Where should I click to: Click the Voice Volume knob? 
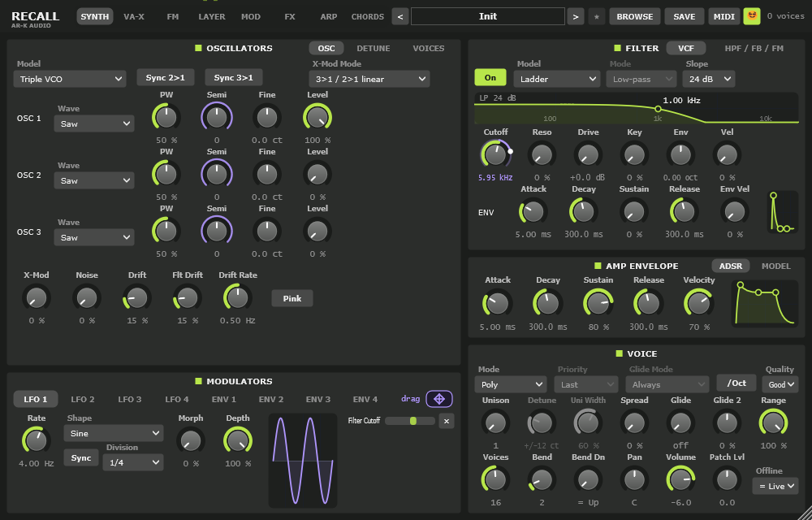pyautogui.click(x=680, y=479)
